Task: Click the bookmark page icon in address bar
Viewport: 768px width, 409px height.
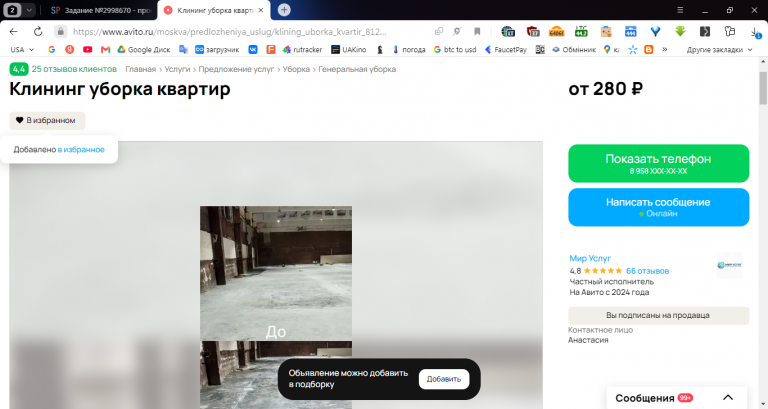Action: (477, 32)
